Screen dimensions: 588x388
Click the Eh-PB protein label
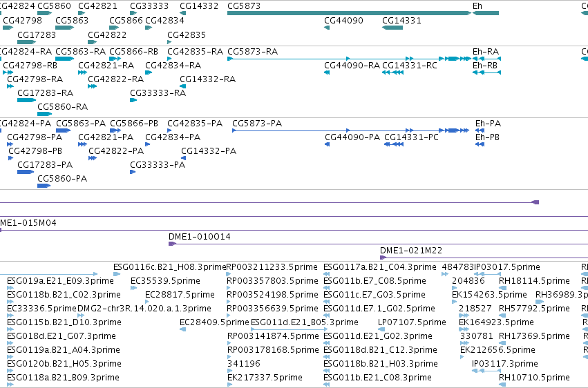click(488, 137)
